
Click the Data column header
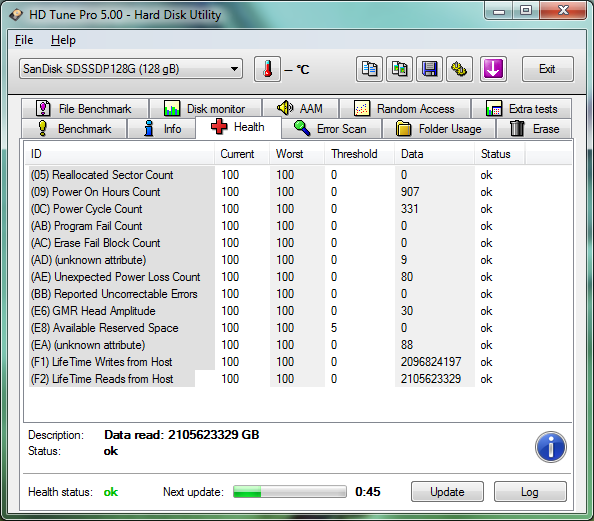(435, 154)
